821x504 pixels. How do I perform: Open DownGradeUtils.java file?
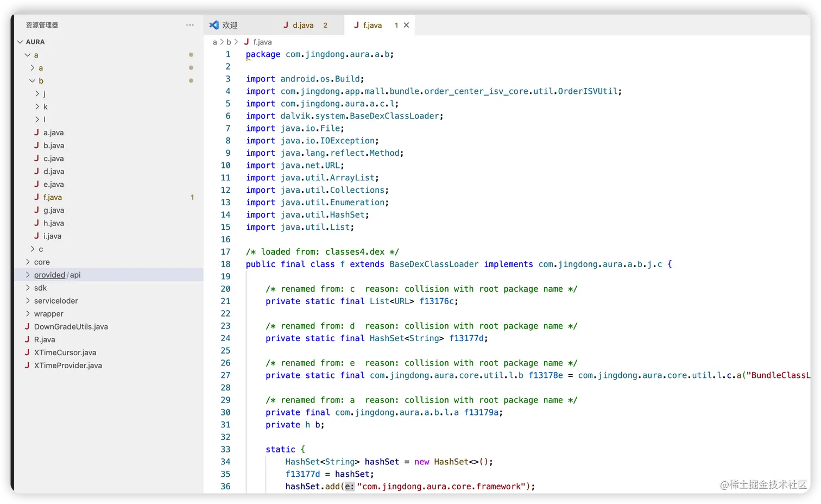pyautogui.click(x=109, y=326)
